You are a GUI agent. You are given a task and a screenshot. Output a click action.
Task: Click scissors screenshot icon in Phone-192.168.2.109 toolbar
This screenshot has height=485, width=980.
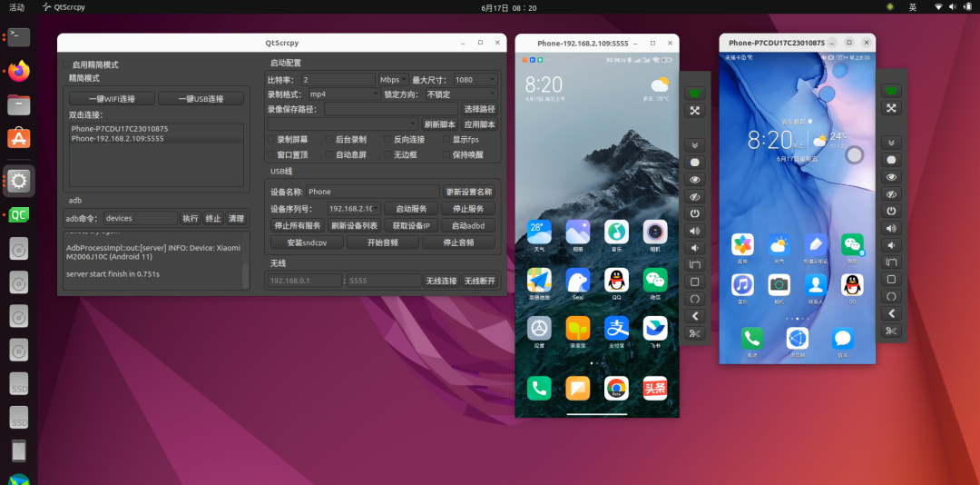[694, 332]
